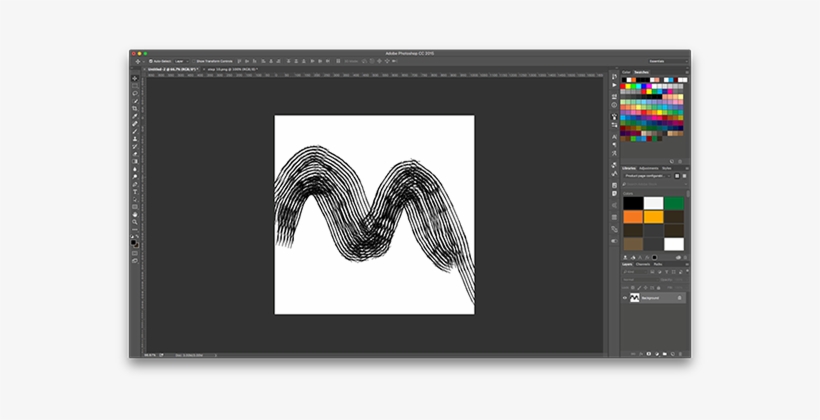Viewport: 820px width, 420px height.
Task: Click the Background layer thumbnail
Action: click(635, 298)
